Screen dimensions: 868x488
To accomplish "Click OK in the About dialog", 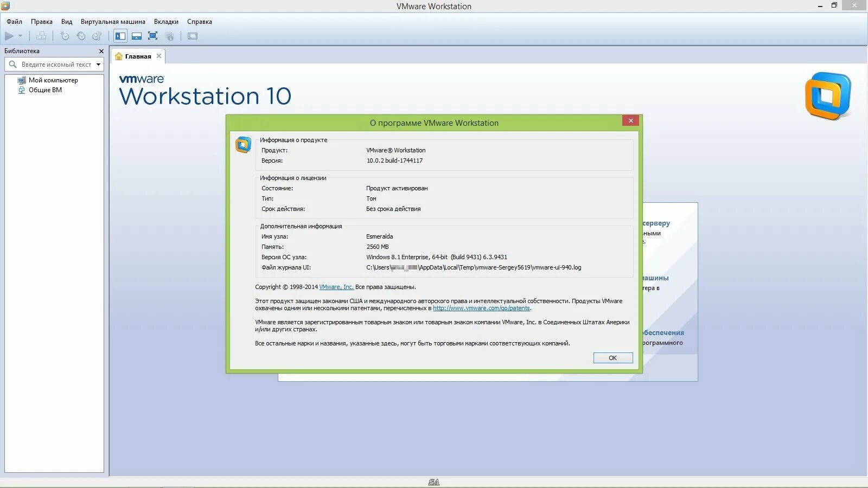I will pos(613,358).
